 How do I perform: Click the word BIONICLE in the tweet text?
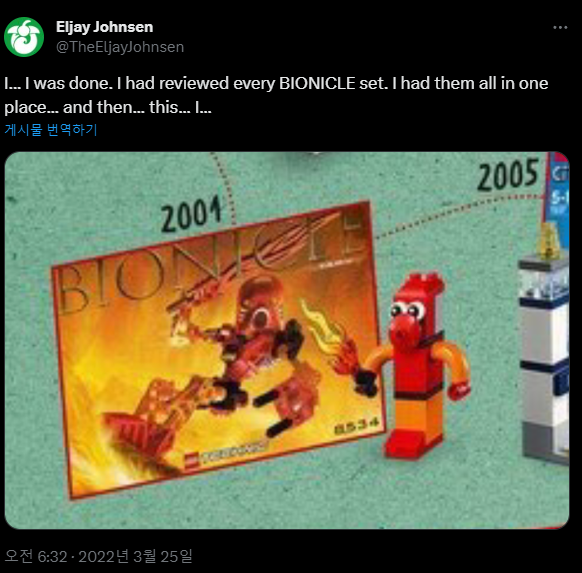point(317,83)
